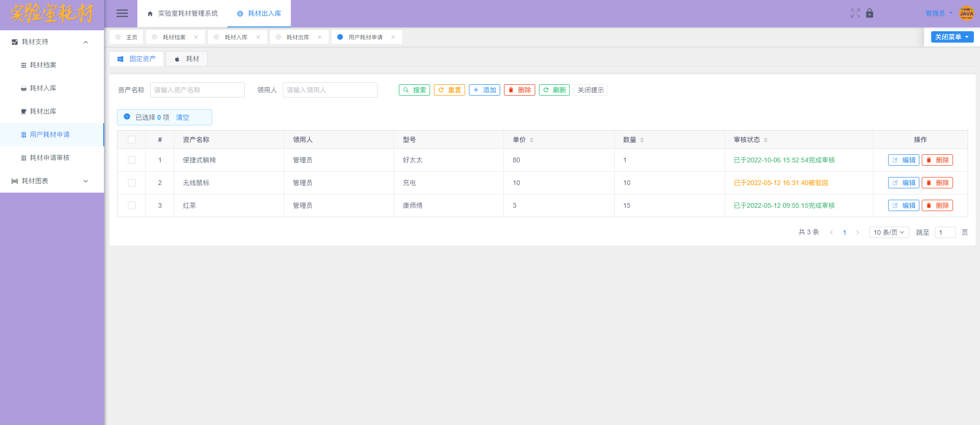Click the orange 重置 button
The image size is (980, 425).
coord(450,90)
